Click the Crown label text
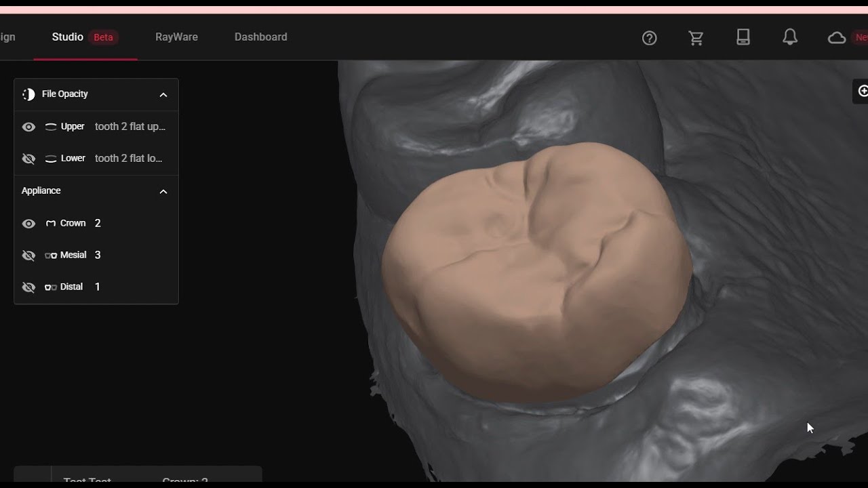Image resolution: width=868 pixels, height=488 pixels. pyautogui.click(x=73, y=223)
